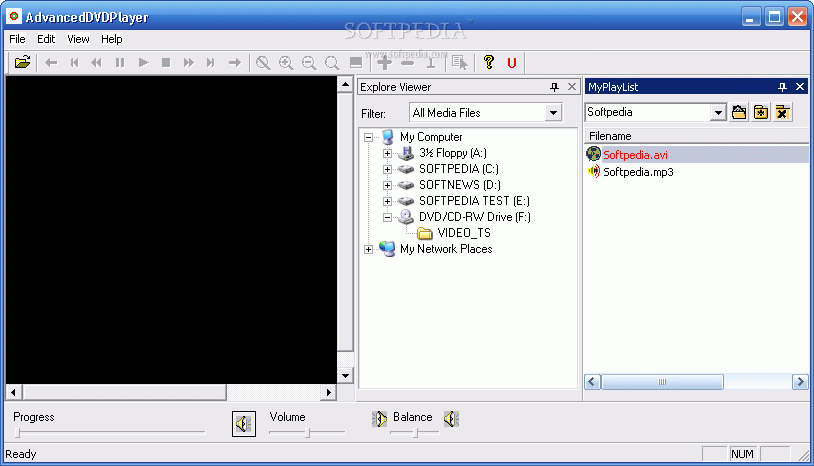Click the playlist scroll left arrow
This screenshot has width=814, height=466.
pyautogui.click(x=592, y=382)
